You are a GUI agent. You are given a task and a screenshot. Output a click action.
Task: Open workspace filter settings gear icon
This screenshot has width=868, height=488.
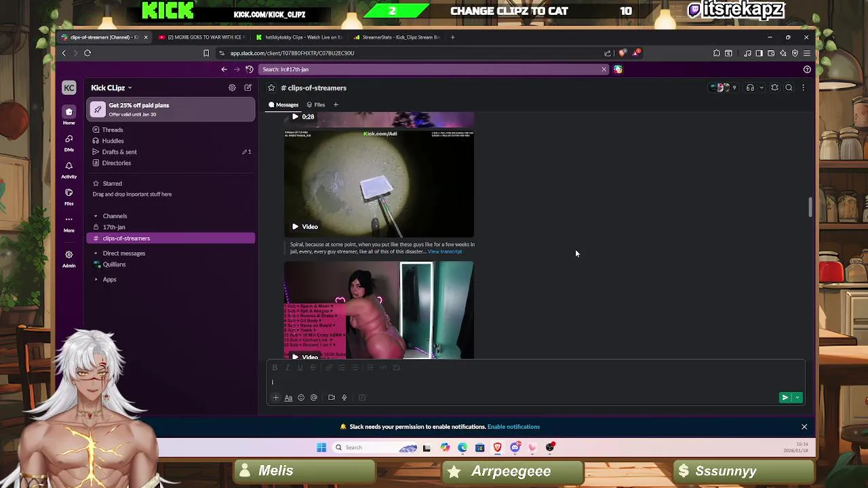click(232, 87)
